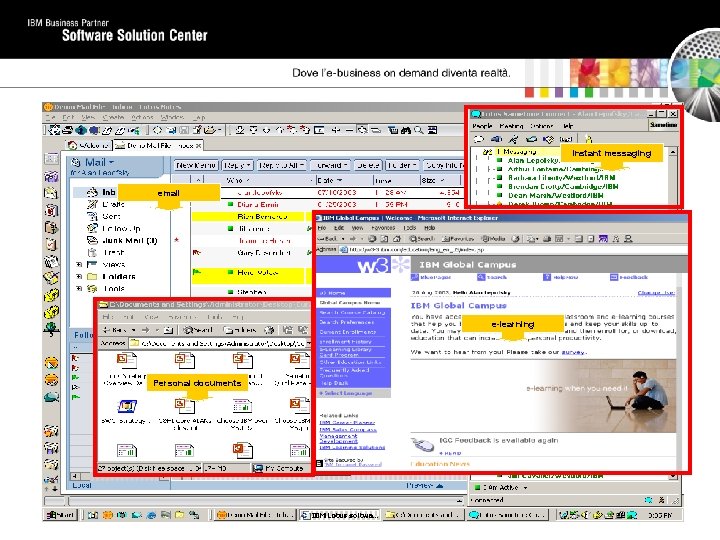This screenshot has width=720, height=540.
Task: Click the Folders button in Explorer window
Action: (x=240, y=330)
